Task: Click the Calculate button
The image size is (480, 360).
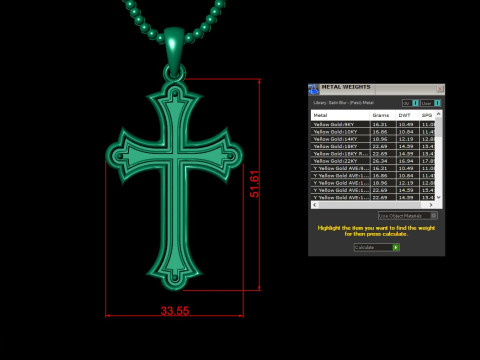Action: pos(377,247)
